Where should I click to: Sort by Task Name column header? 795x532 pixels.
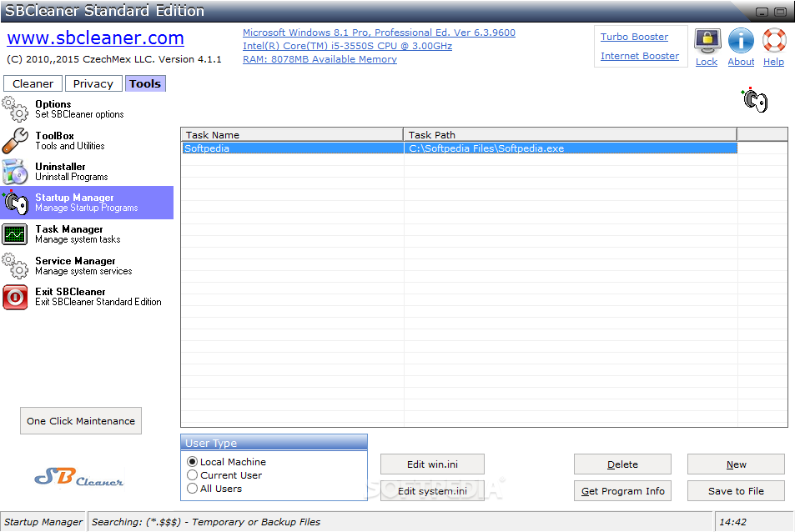tap(292, 135)
